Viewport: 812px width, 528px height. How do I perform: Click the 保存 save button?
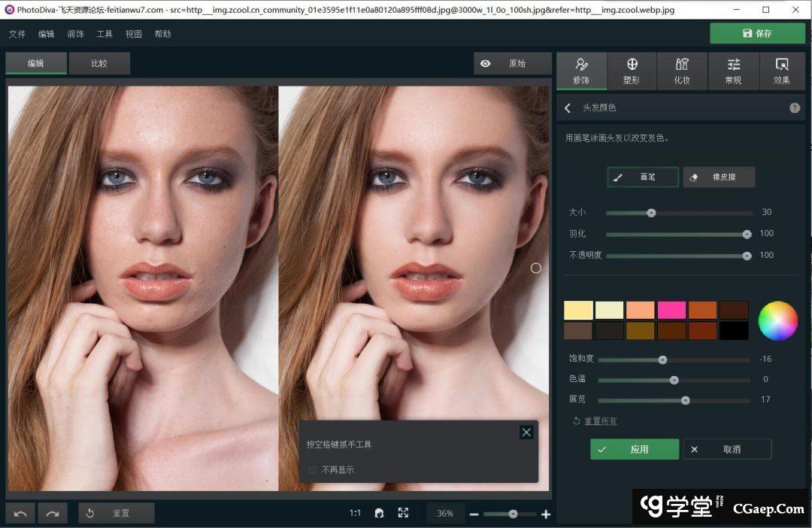[x=757, y=33]
